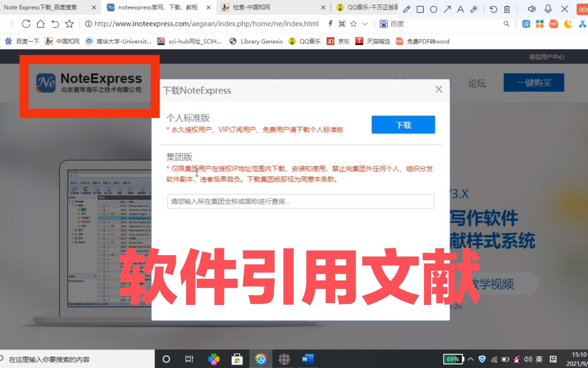Open the scissors screenshot extension
This screenshot has width=588, height=368.
(583, 24)
